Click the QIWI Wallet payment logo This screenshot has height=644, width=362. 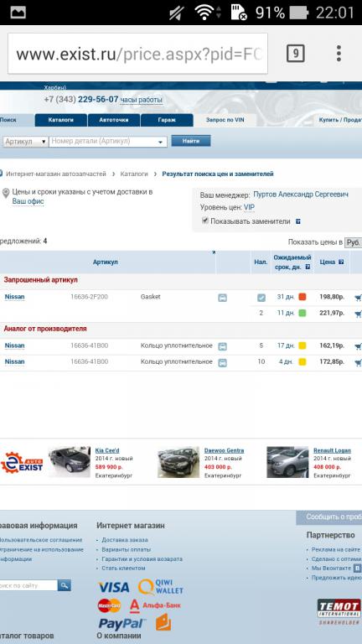point(161,587)
